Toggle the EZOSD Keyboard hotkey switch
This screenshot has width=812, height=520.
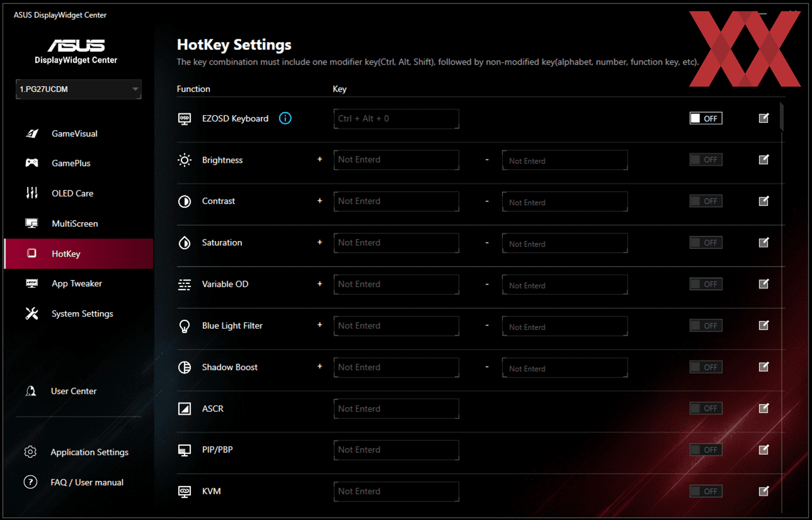click(706, 118)
